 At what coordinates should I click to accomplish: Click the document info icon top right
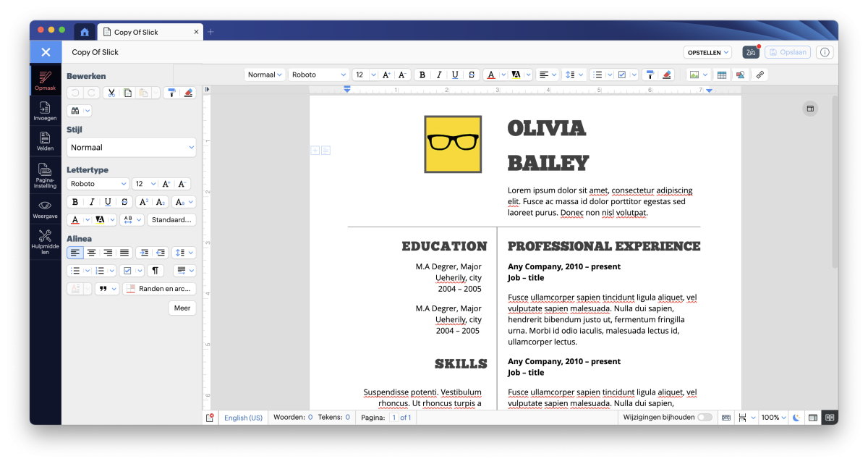tap(825, 52)
